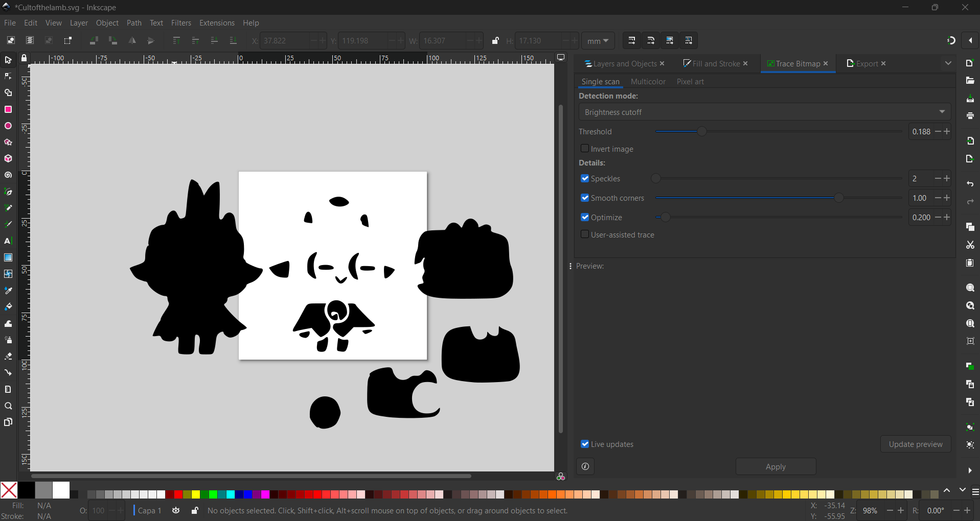
Task: Disable Live updates checkbox
Action: click(x=585, y=444)
